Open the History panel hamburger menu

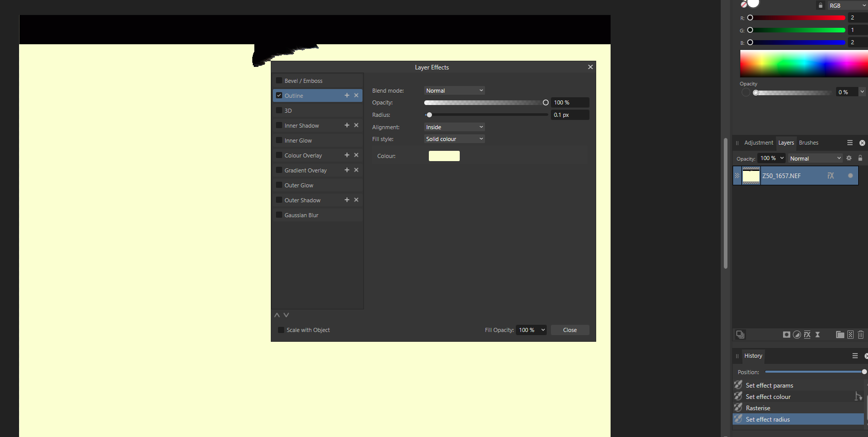coord(855,356)
